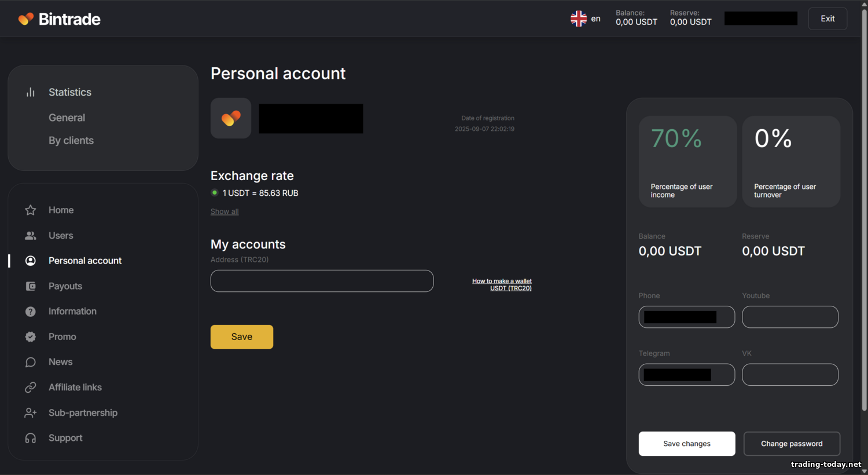Viewport: 868px width, 475px height.
Task: Click the Exit button
Action: pyautogui.click(x=827, y=19)
